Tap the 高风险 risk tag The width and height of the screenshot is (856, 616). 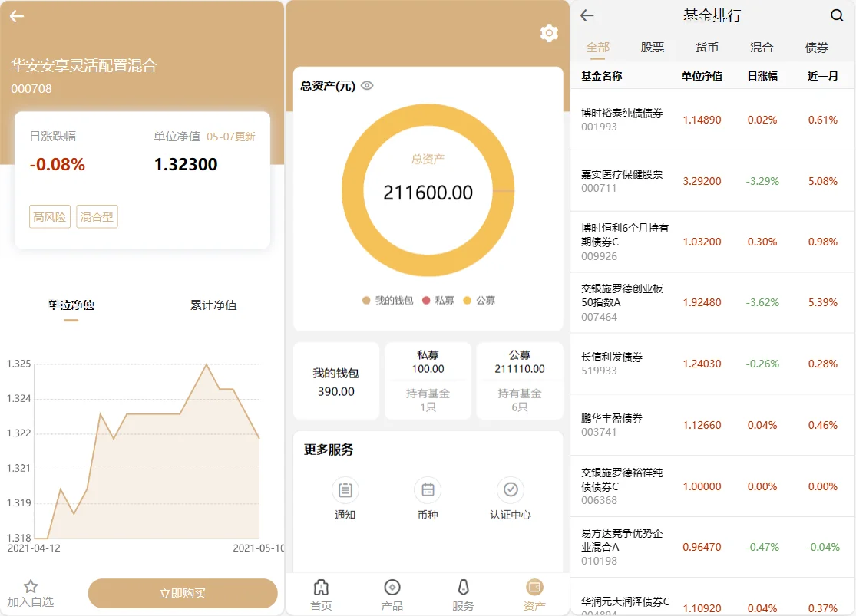pyautogui.click(x=50, y=216)
